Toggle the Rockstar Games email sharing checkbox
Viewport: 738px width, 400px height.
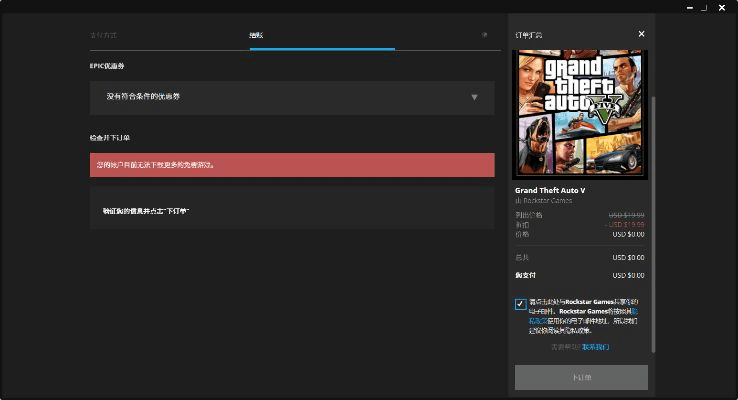click(x=521, y=304)
